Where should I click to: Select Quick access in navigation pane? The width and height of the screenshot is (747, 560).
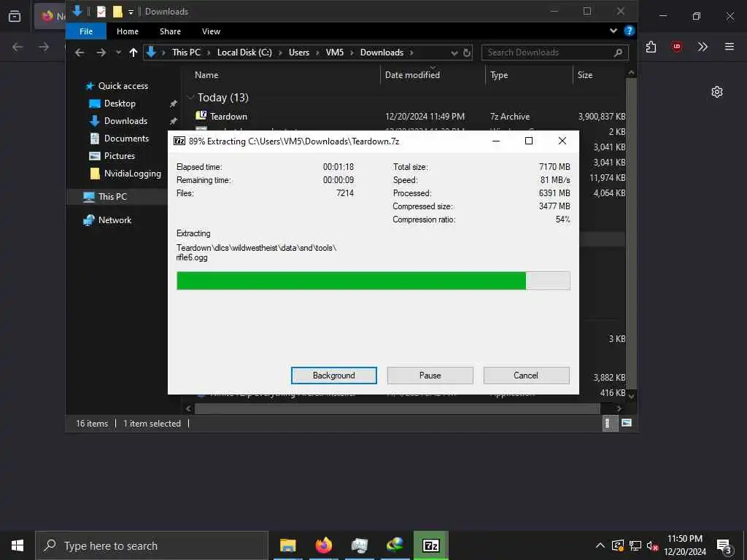(123, 86)
